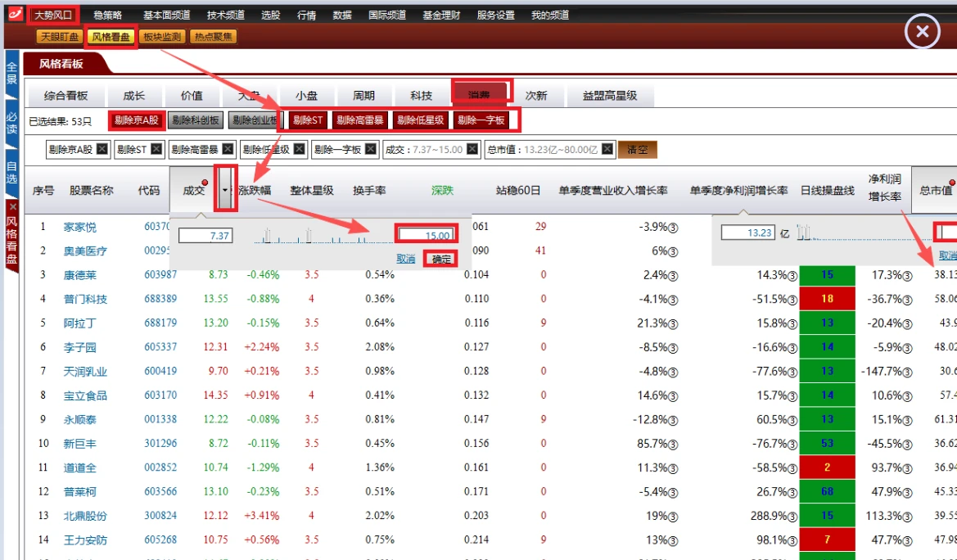
Task: Toggle the 剔除一字板 exclusion filter
Action: coord(481,120)
